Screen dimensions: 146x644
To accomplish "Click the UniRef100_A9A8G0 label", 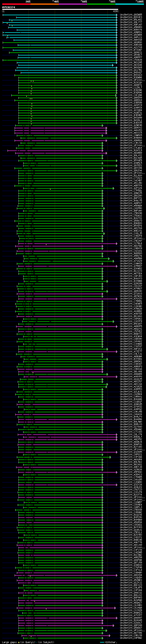I will [131, 140].
